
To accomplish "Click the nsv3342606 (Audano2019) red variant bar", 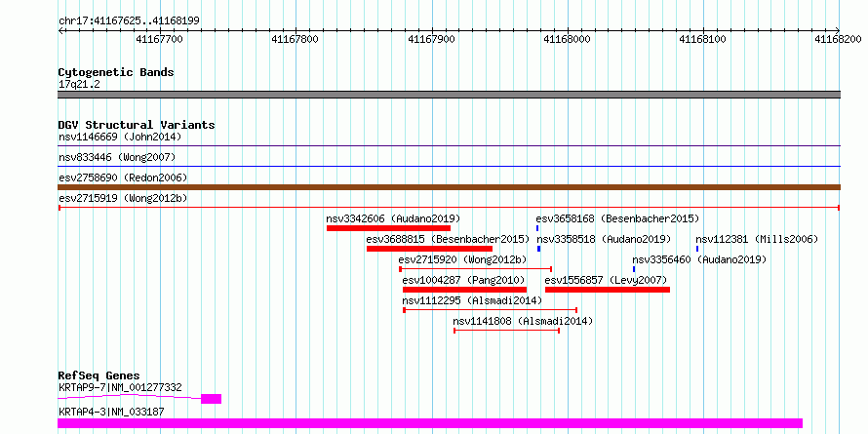I will click(388, 228).
